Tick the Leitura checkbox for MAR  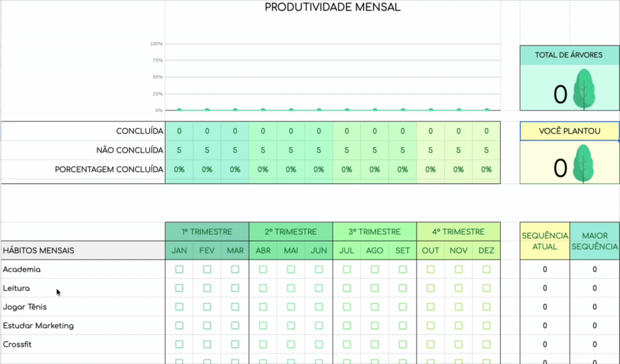[235, 288]
